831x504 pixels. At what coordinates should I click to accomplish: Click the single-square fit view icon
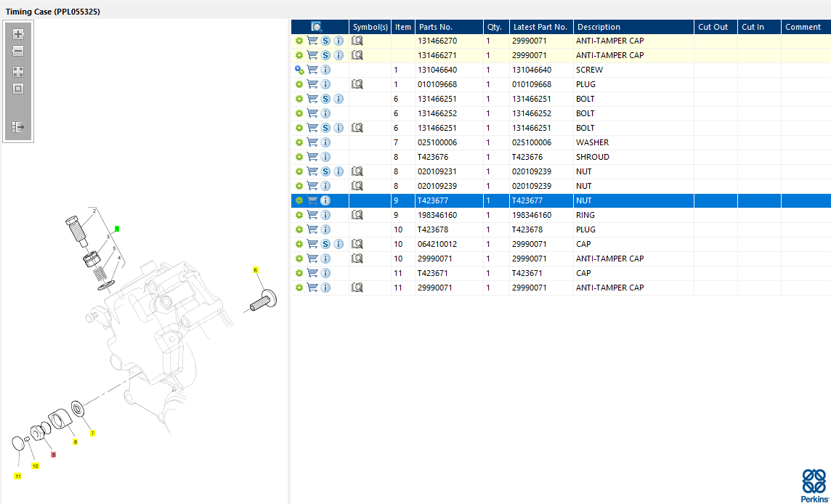tap(18, 89)
